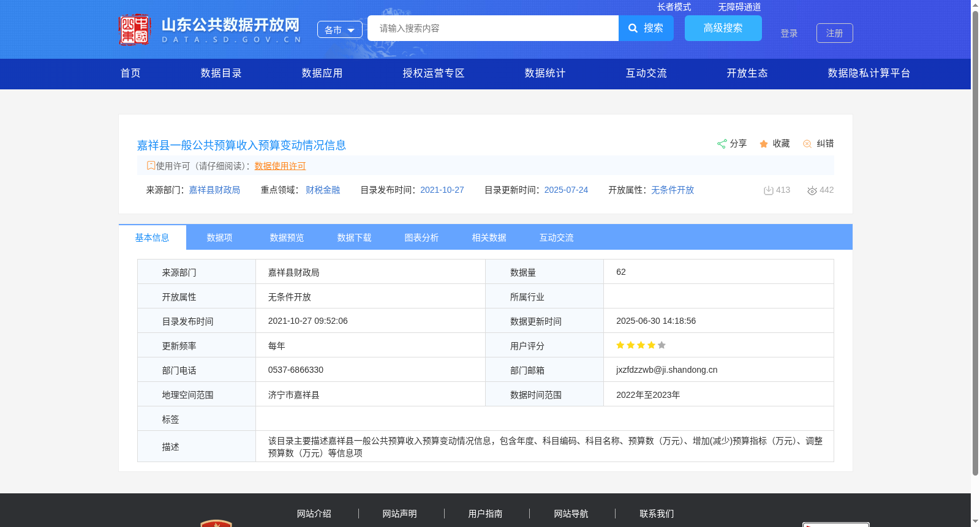Open 用户指南 footer link
The width and height of the screenshot is (980, 527).
click(x=486, y=514)
